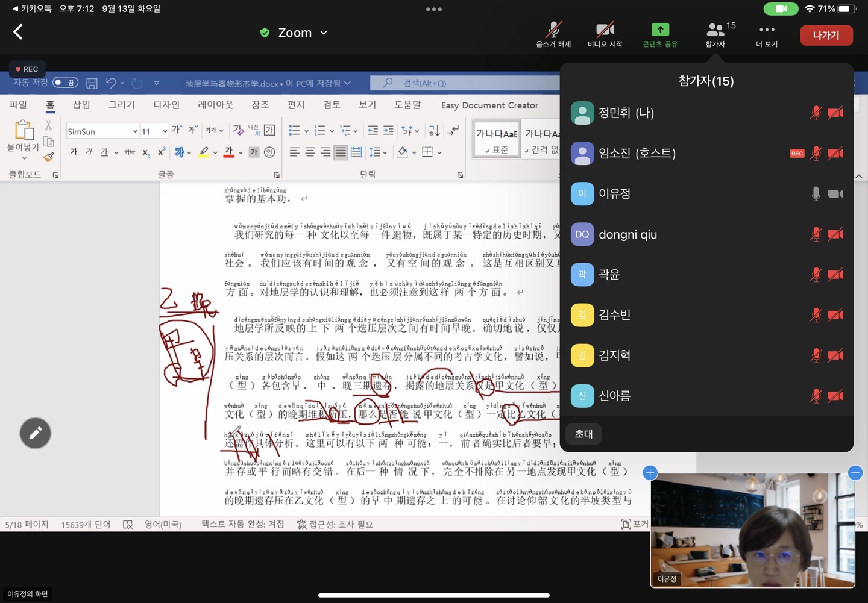Open the SimSun font name dropdown
Viewport: 868px width, 603px height.
(x=135, y=131)
